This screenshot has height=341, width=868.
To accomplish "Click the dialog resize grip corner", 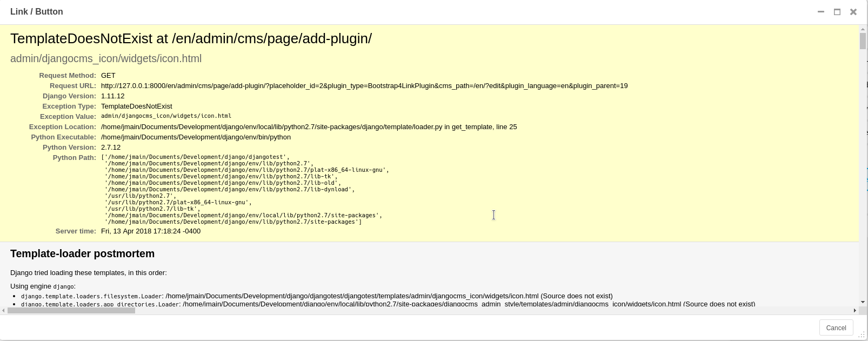I will click(862, 335).
